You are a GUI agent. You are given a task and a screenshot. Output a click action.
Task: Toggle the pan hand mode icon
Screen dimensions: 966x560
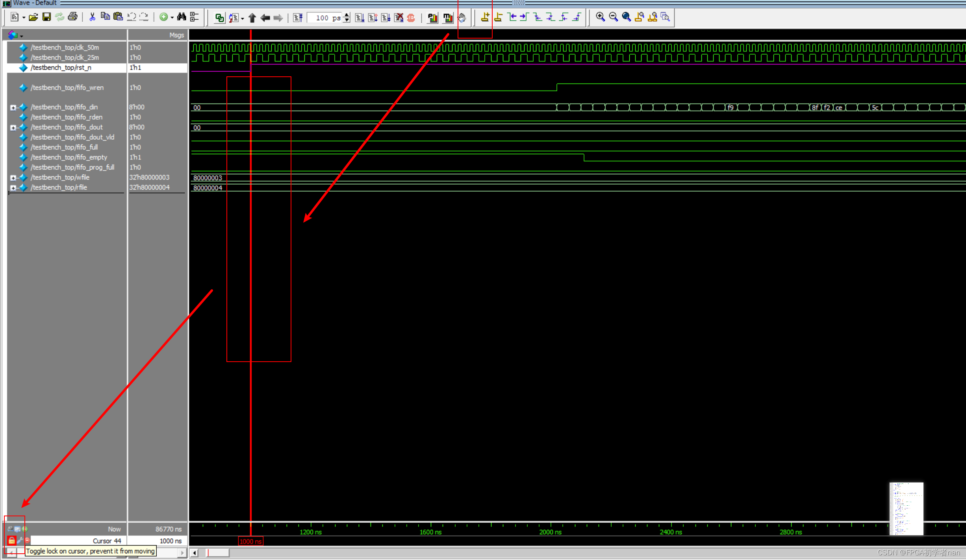click(462, 17)
